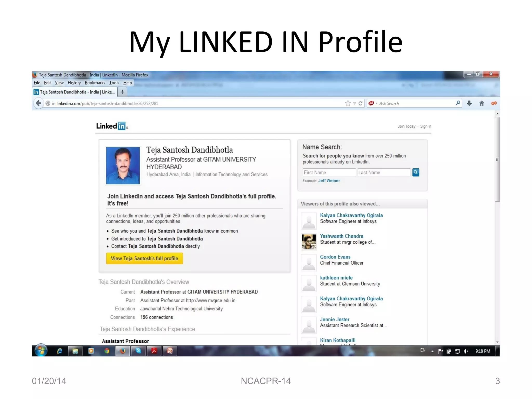Open Skype from the taskbar
532x399 pixels.
tap(138, 351)
